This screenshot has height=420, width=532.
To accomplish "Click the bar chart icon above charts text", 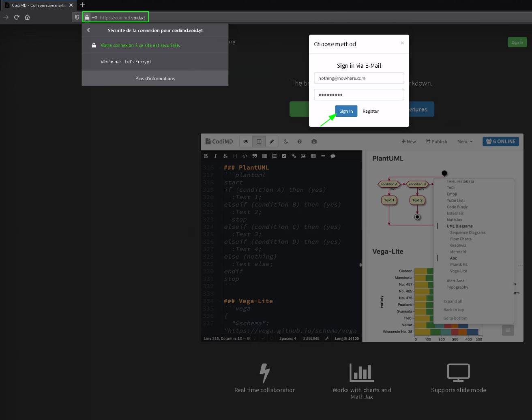I will [361, 372].
